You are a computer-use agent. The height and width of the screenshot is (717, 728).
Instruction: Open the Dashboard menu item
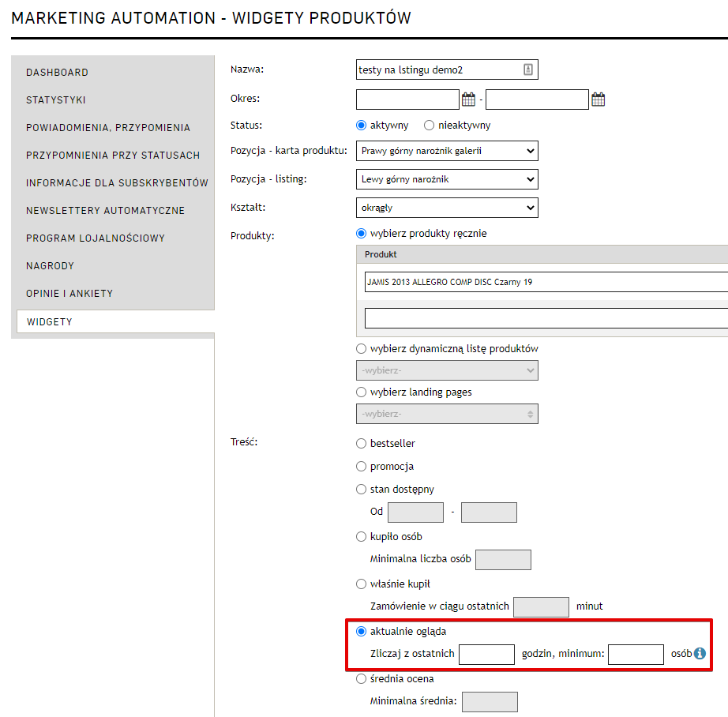(57, 73)
